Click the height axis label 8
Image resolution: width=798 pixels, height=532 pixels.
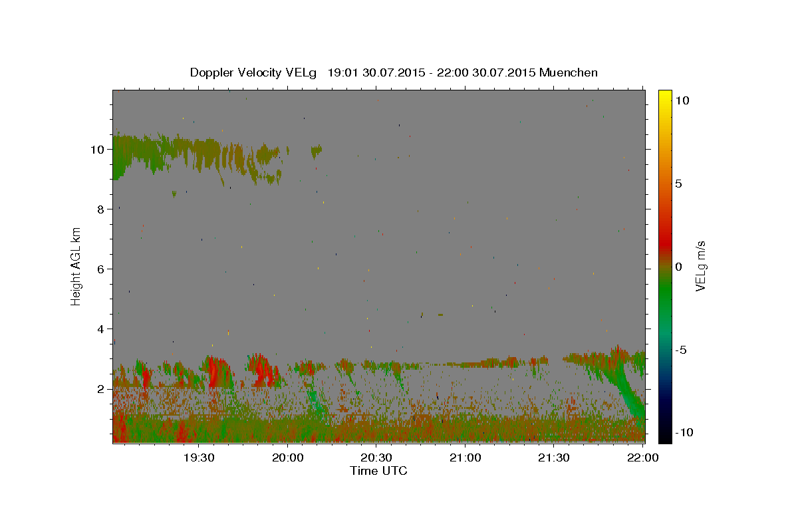pos(101,209)
